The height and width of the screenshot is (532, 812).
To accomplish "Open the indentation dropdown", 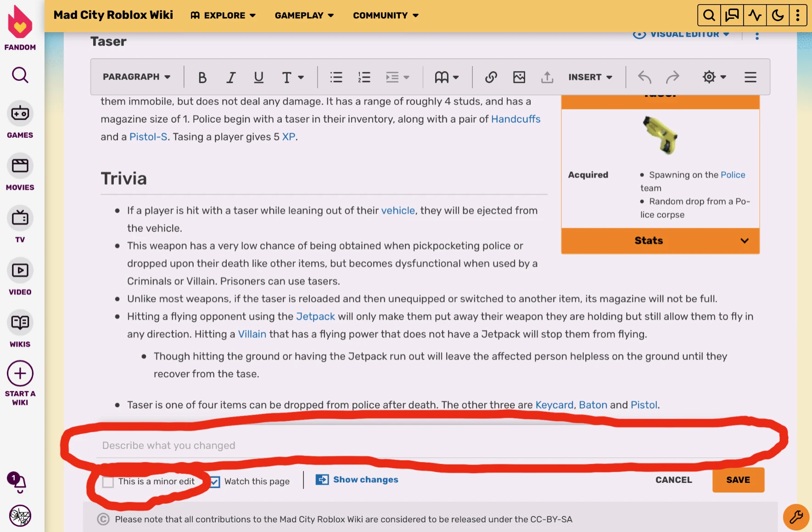I will point(397,77).
